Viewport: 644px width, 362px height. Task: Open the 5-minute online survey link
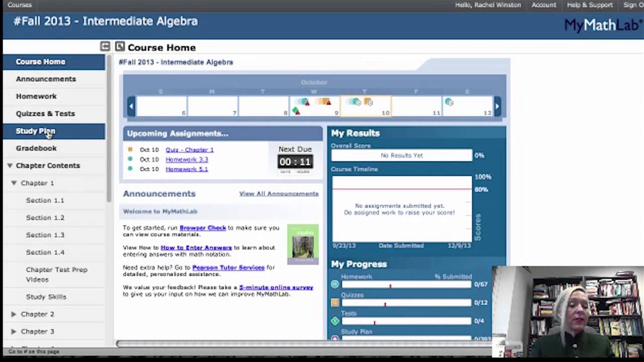point(276,288)
